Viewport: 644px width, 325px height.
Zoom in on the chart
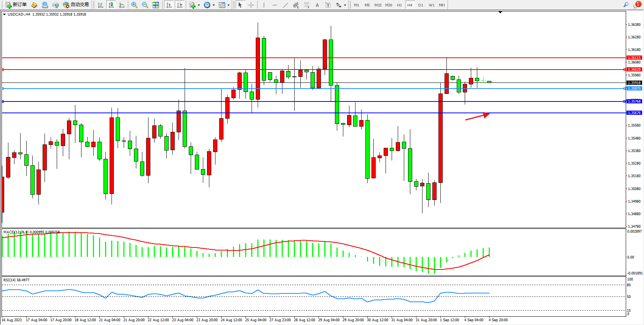tap(134, 5)
